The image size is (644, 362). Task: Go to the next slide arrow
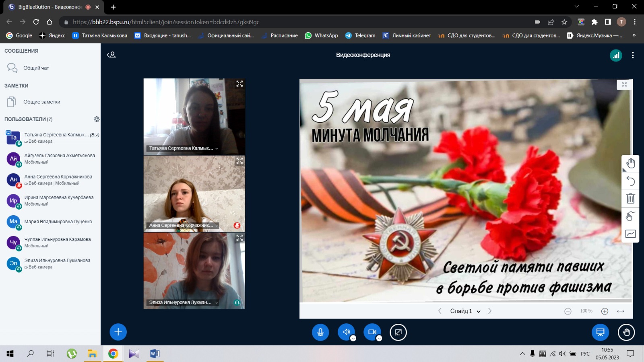pos(490,311)
